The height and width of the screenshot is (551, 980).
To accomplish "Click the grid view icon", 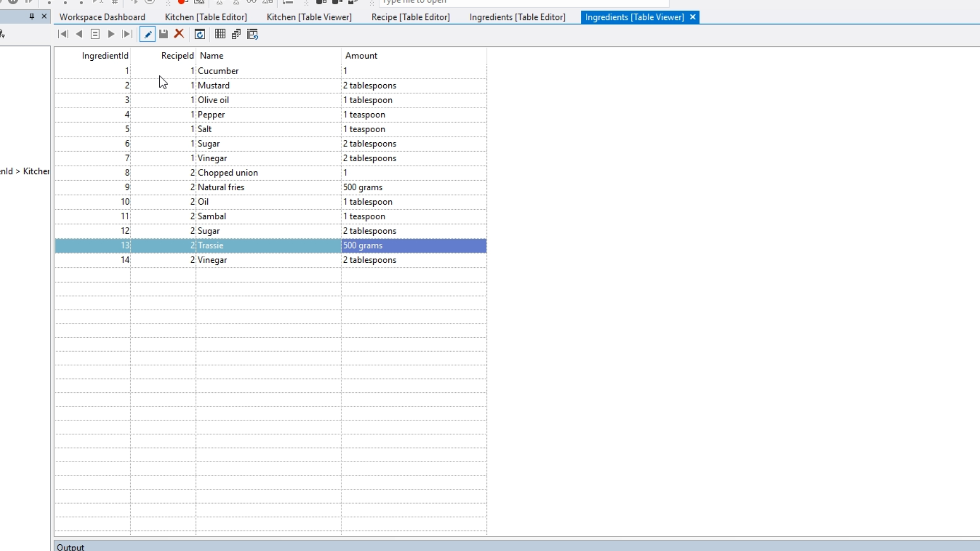I will click(x=220, y=34).
